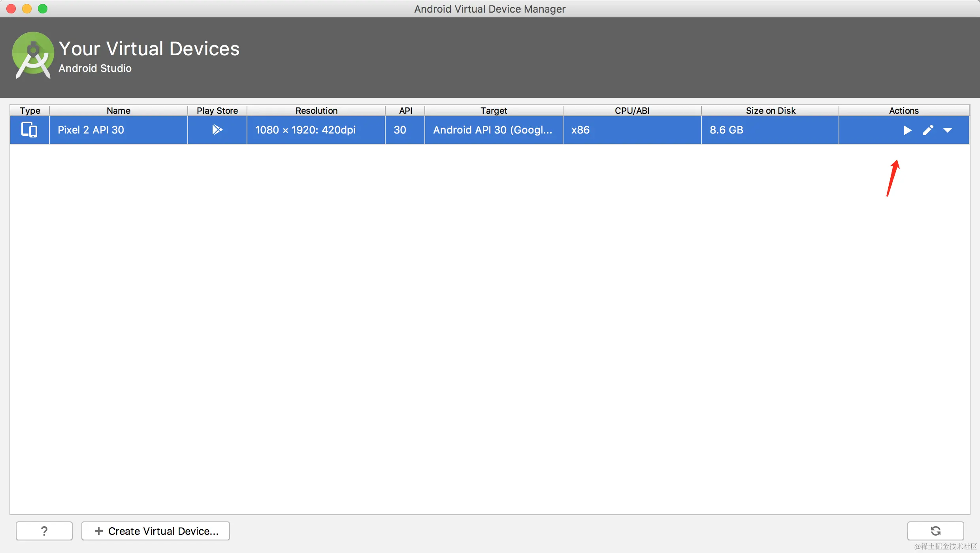Click the Android Studio logo

tap(33, 55)
